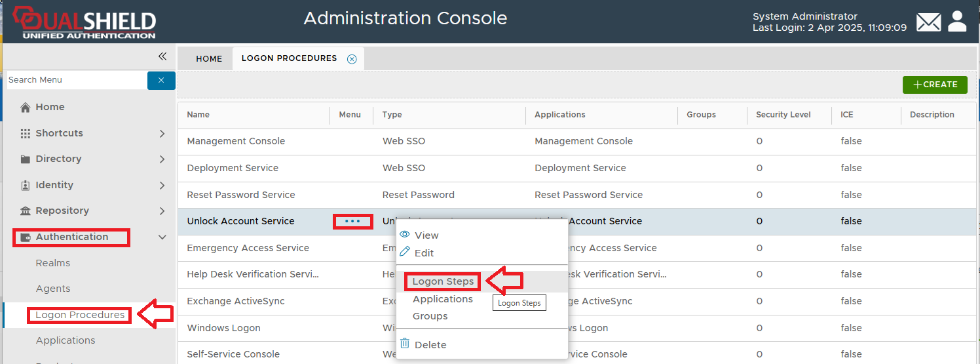980x364 pixels.
Task: Expand the Directory menu section
Action: [162, 159]
